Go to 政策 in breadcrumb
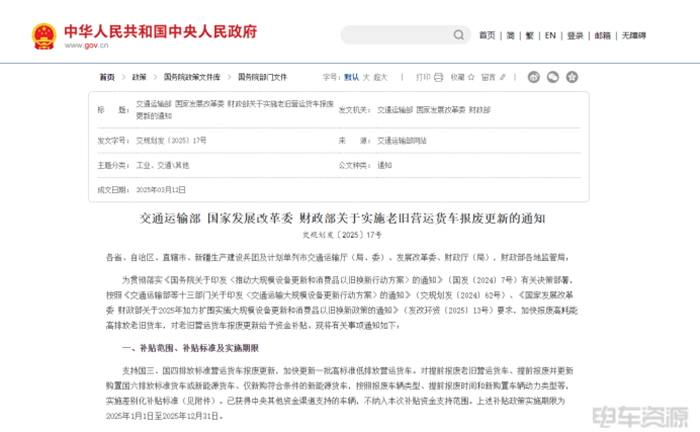Screen dimensions: 700x432 [139, 77]
